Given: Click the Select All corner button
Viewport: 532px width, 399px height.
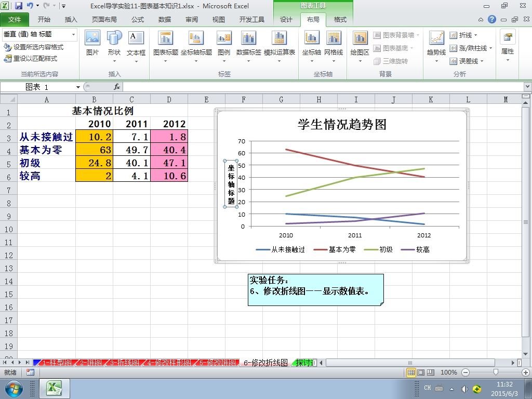Looking at the screenshot, I should [9, 99].
